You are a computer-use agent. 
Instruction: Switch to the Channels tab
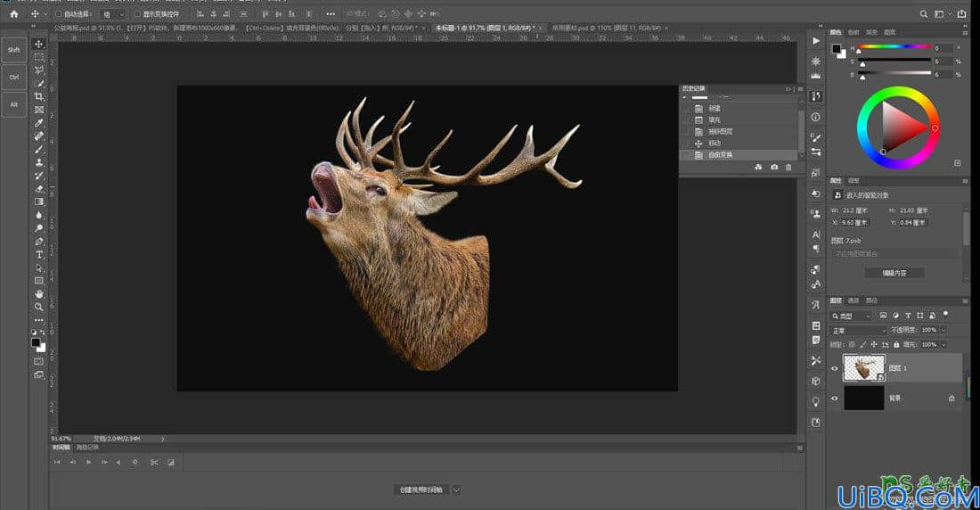[x=853, y=301]
